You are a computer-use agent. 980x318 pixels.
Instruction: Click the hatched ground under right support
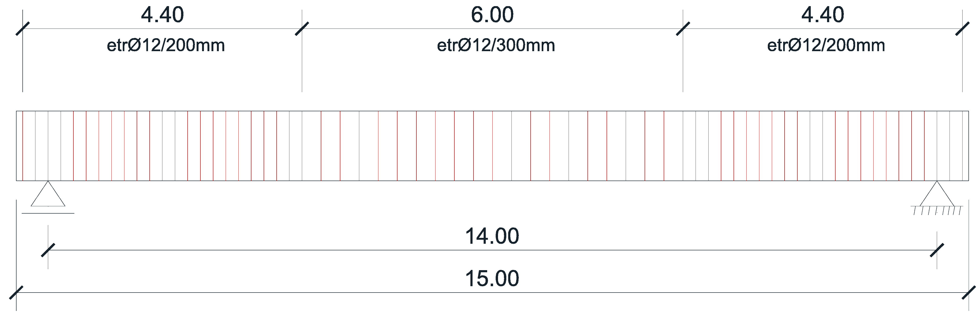tap(937, 211)
